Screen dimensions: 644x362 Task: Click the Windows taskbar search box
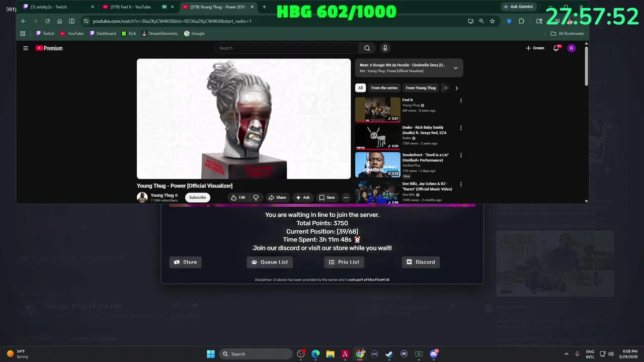[256, 354]
